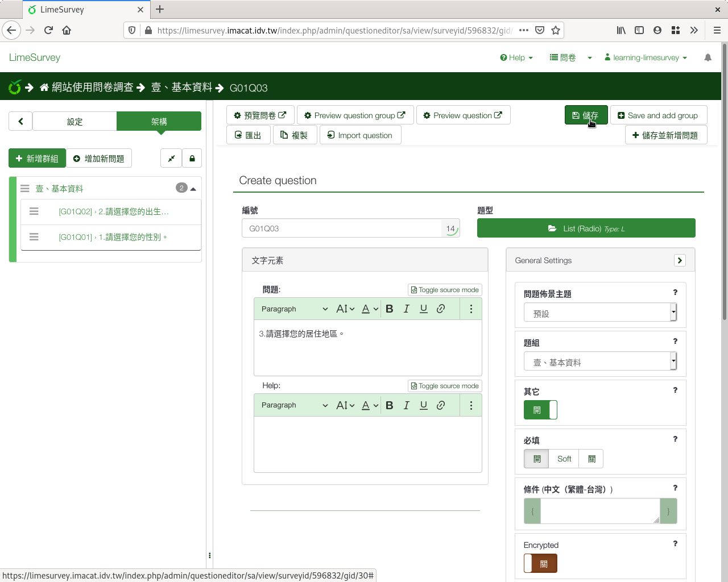Open a new browser tab
728x582 pixels.
[160, 9]
